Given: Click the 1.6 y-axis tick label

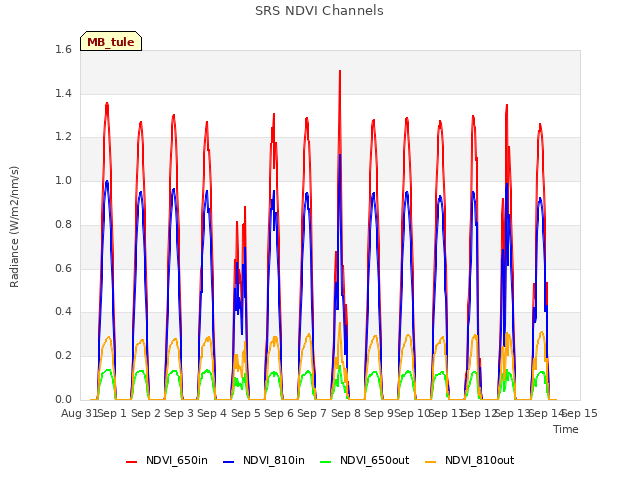Looking at the screenshot, I should point(63,49).
